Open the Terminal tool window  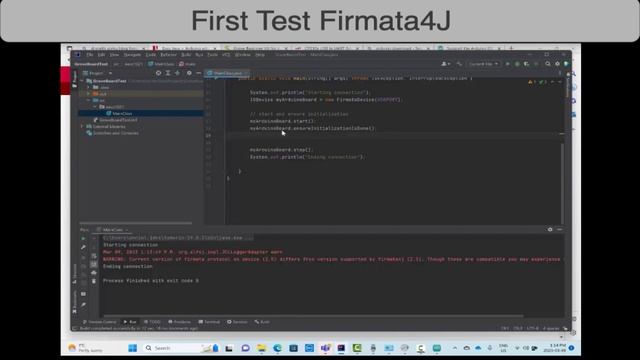coord(209,322)
